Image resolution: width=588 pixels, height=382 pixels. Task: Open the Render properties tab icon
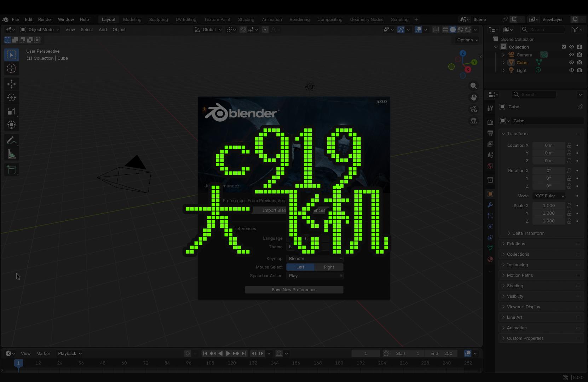490,122
